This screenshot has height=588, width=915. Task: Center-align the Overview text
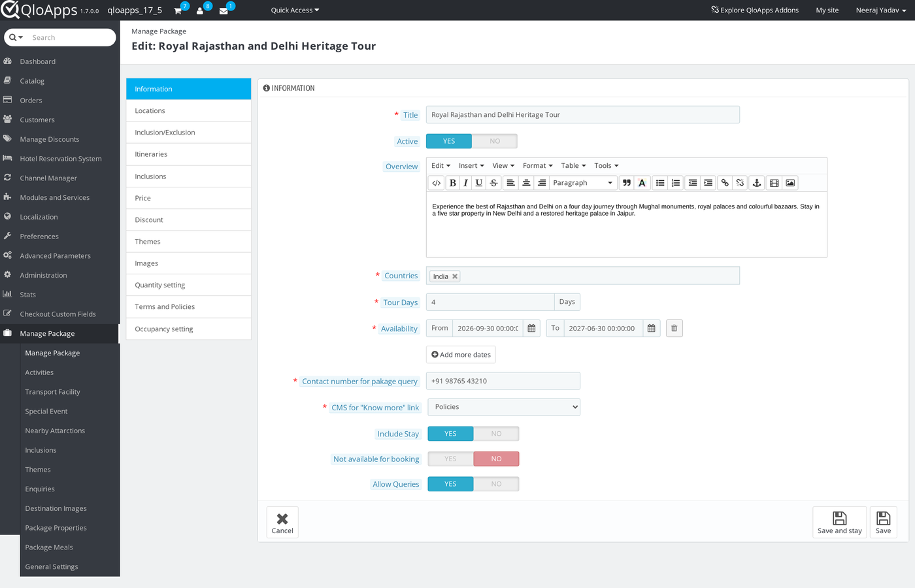click(x=526, y=183)
